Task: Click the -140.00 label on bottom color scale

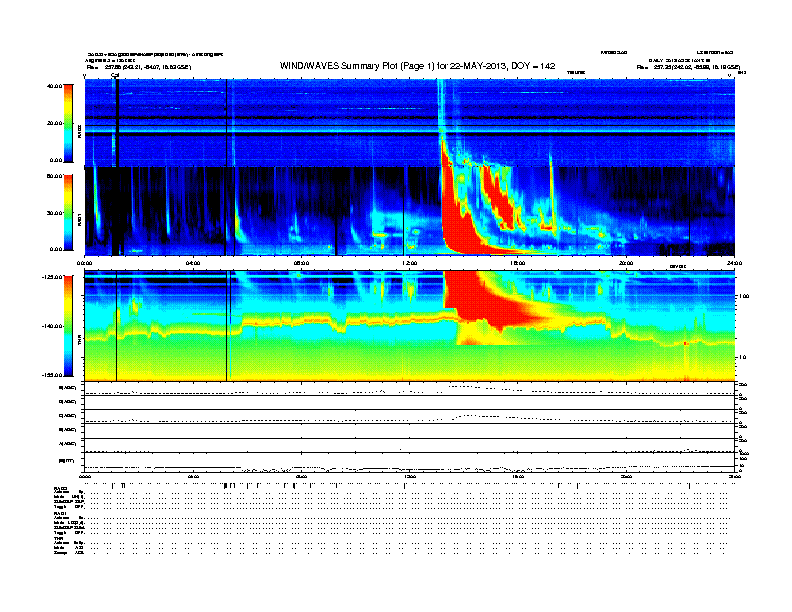Action: click(50, 326)
